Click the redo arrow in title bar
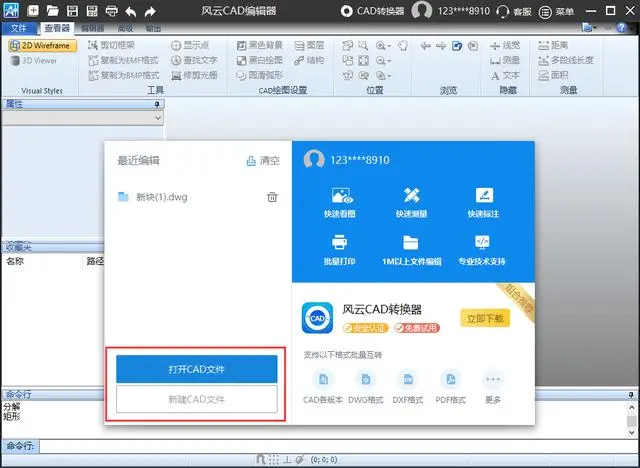Image resolution: width=640 pixels, height=468 pixels. coord(150,11)
